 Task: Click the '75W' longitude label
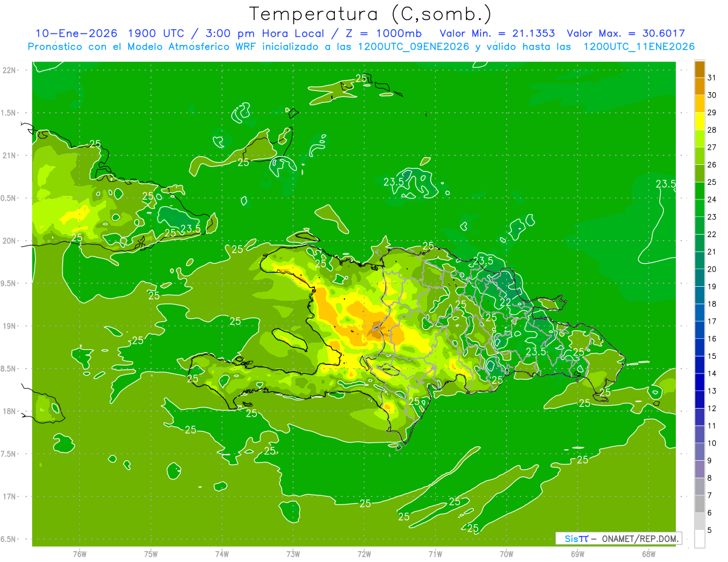tap(150, 554)
